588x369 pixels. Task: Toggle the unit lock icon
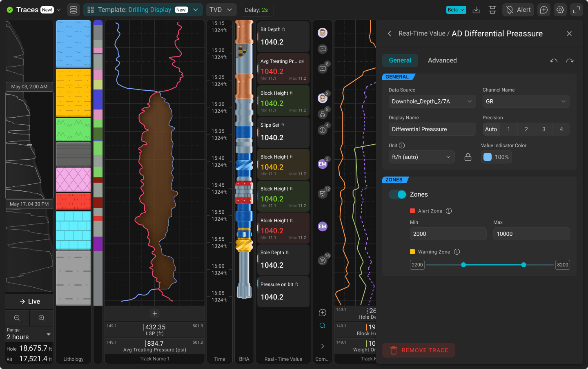[468, 157]
